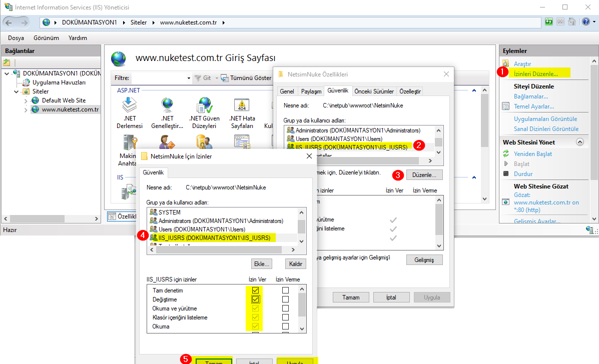Expand the www.nuketest.com.tr tree node
The image size is (599, 364).
(x=26, y=110)
